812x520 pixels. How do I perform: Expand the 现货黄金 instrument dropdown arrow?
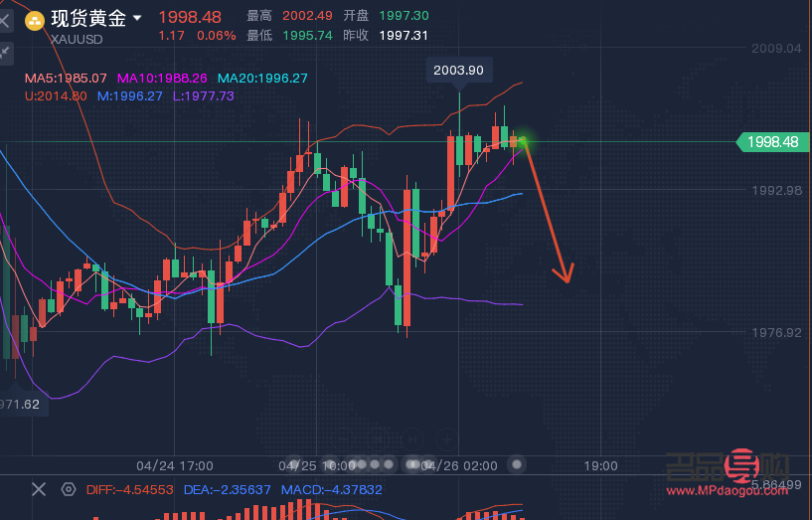(136, 18)
